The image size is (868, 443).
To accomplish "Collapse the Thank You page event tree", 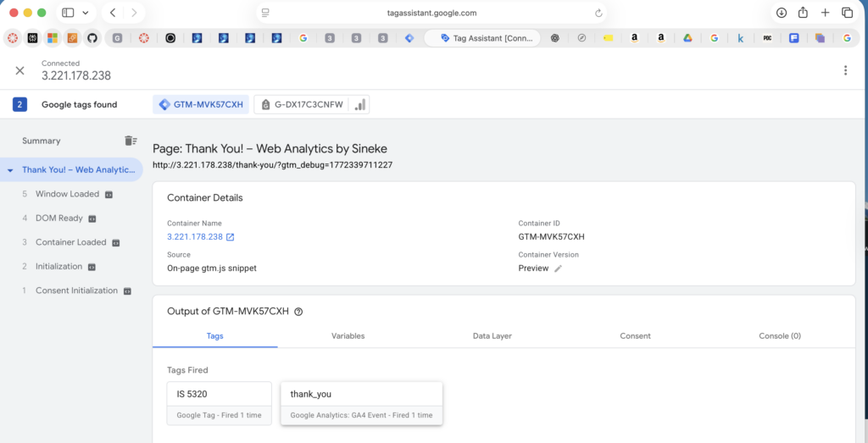I will [x=10, y=170].
